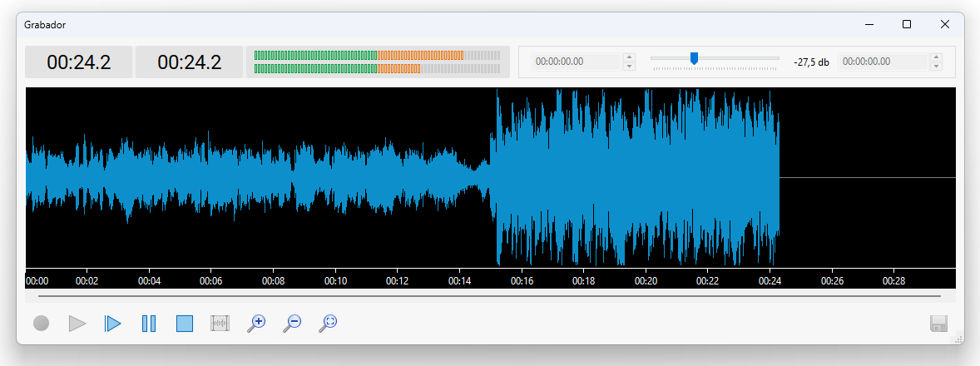Image resolution: width=980 pixels, height=366 pixels.
Task: Click the 00:16 marker on the timeline
Action: point(522,281)
